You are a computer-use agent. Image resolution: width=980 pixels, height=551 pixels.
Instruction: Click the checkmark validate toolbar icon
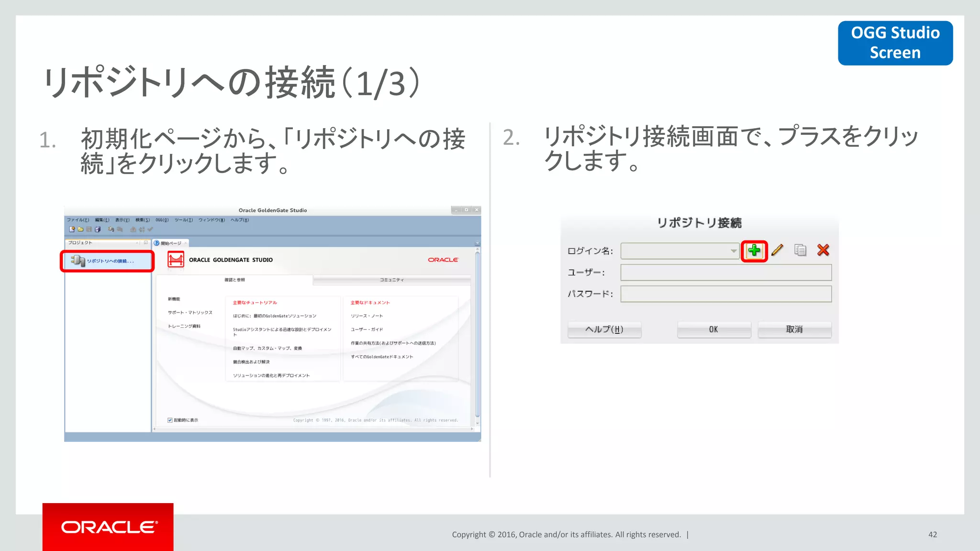coord(150,230)
